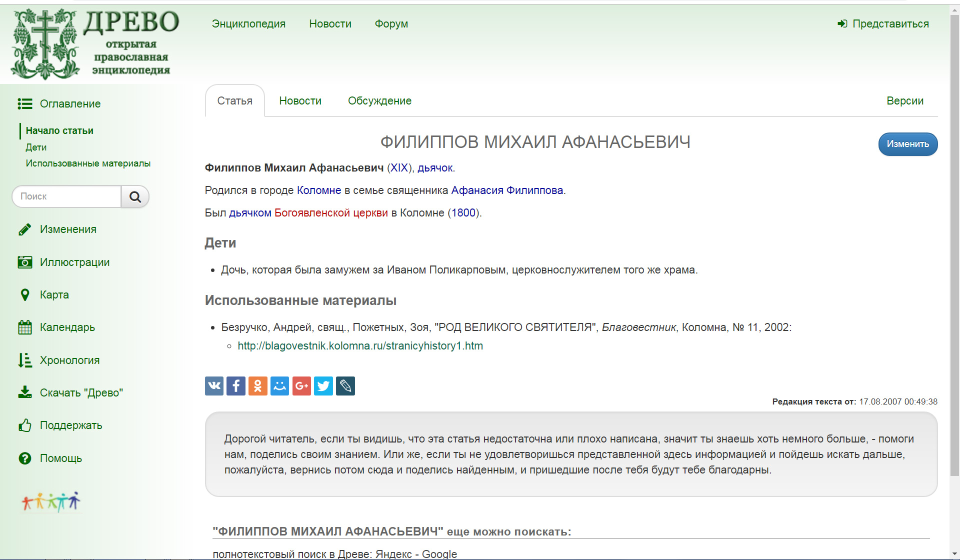Jump to Начало статьи section
The height and width of the screenshot is (560, 960).
[59, 130]
